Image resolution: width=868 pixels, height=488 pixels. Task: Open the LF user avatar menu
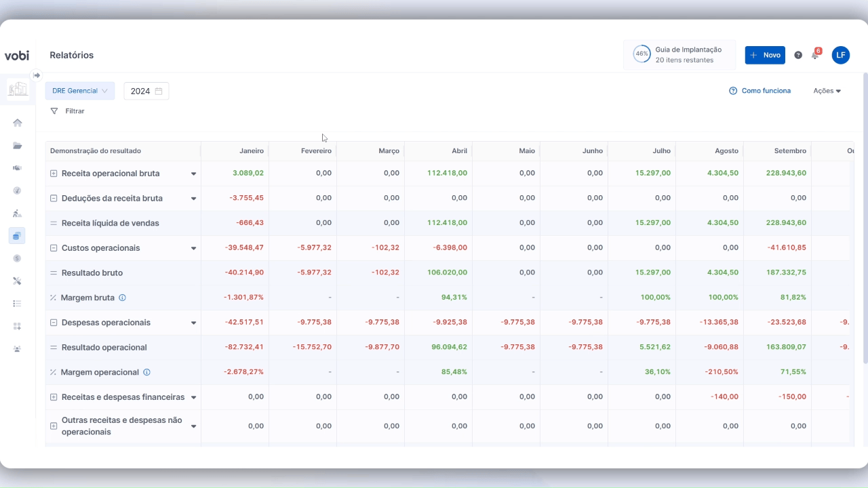click(841, 55)
